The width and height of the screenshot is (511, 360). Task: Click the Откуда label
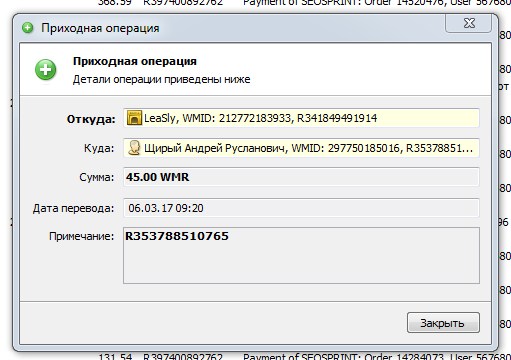point(91,119)
